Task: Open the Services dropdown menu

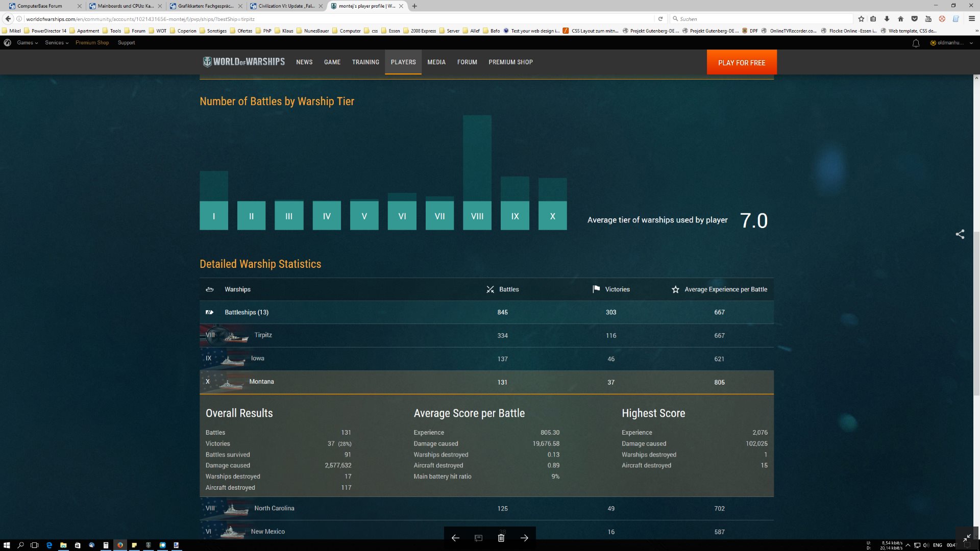Action: tap(57, 43)
